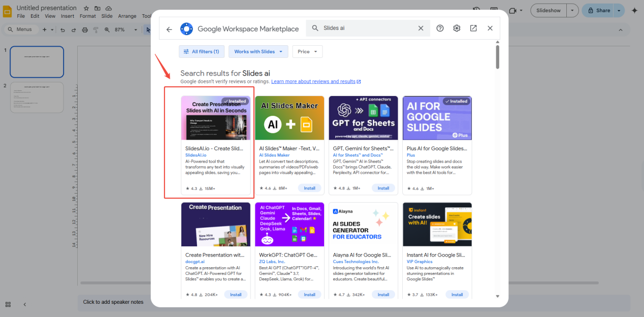This screenshot has height=317, width=644.
Task: Toggle the All filters (1) chip
Action: (201, 51)
